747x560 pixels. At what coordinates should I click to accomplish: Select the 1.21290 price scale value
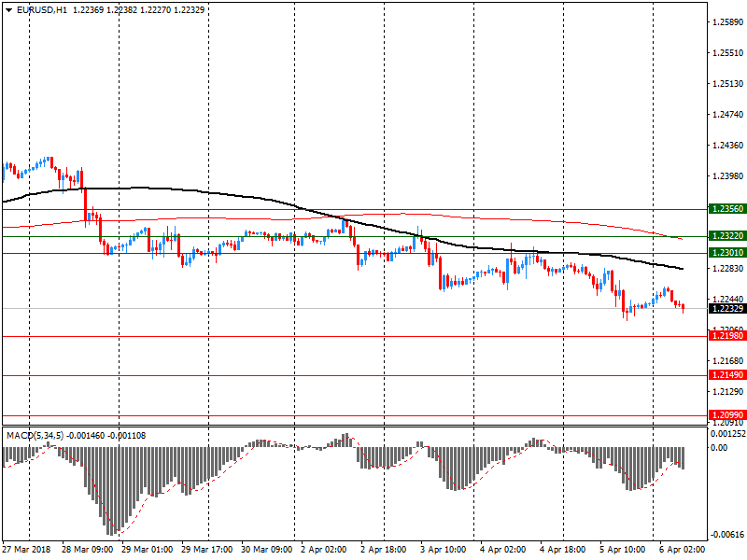[728, 391]
